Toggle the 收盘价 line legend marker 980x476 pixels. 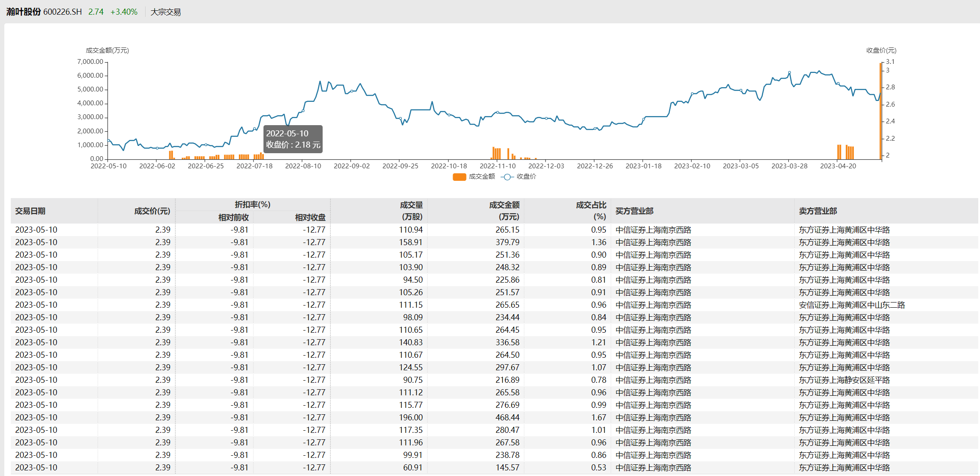pos(507,177)
